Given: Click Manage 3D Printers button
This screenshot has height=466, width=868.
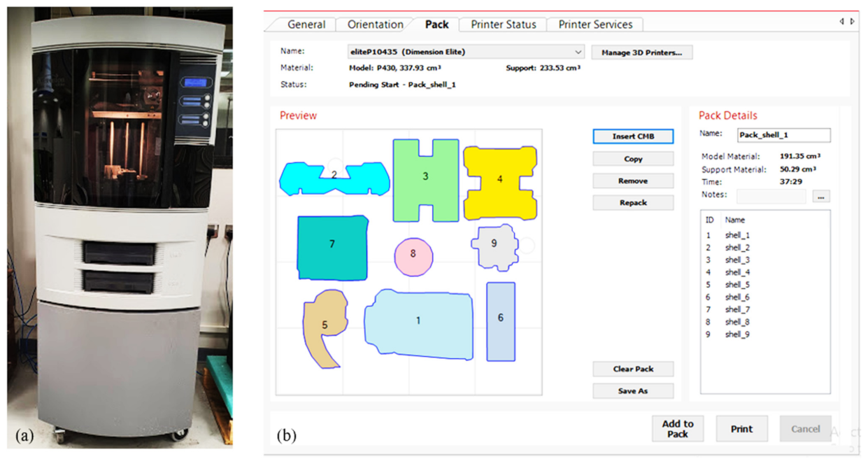Looking at the screenshot, I should (x=641, y=52).
